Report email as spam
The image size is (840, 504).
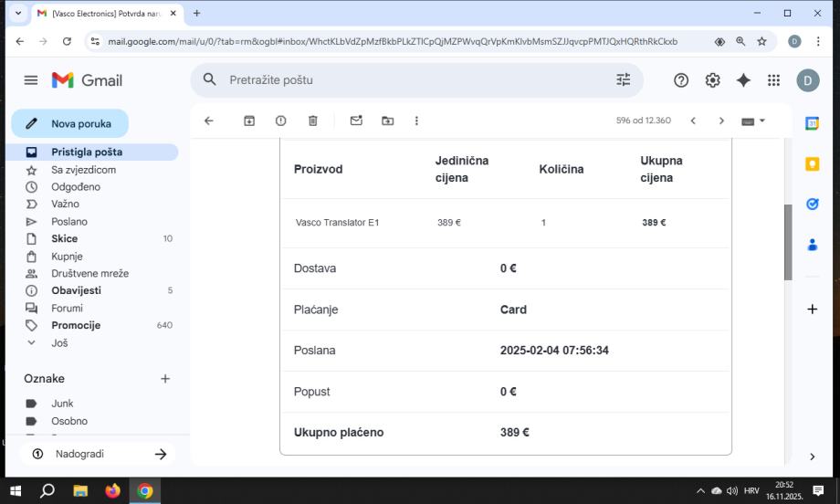280,121
